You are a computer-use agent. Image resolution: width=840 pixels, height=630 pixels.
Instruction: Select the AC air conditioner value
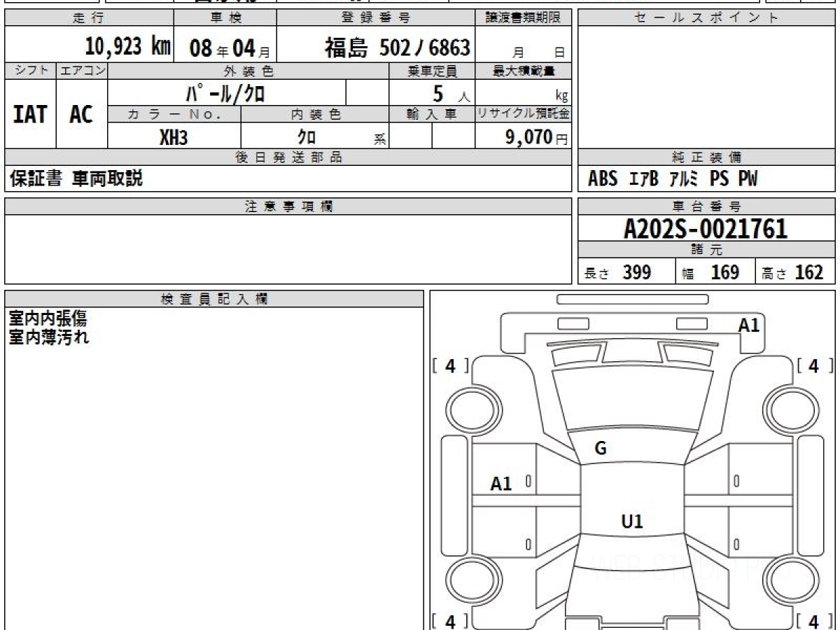pyautogui.click(x=81, y=114)
